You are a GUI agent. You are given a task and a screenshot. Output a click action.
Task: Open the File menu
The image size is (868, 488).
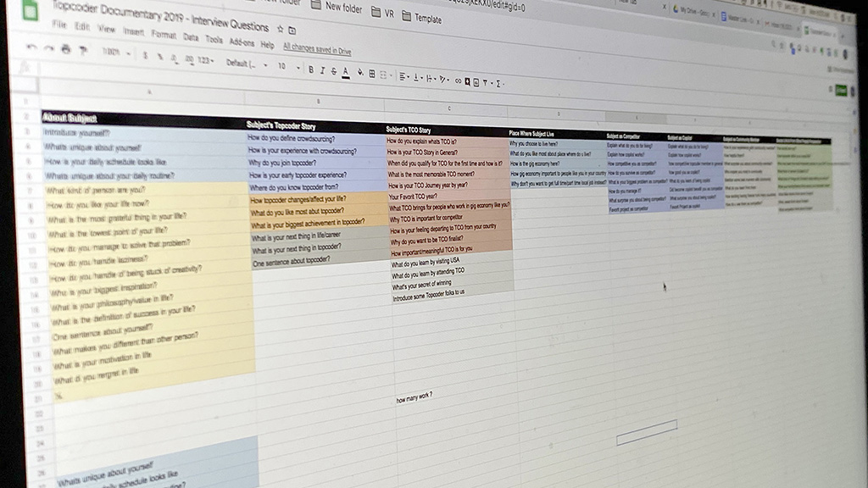point(59,25)
